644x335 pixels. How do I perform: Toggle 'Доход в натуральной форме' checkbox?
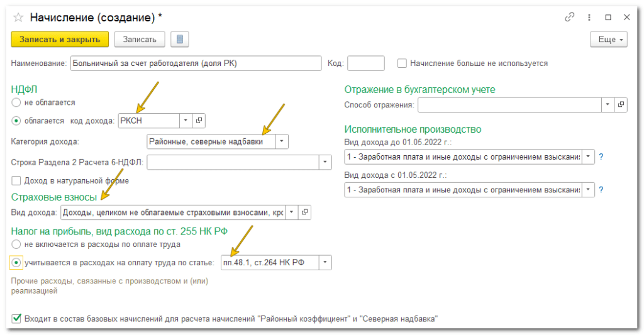point(16,181)
